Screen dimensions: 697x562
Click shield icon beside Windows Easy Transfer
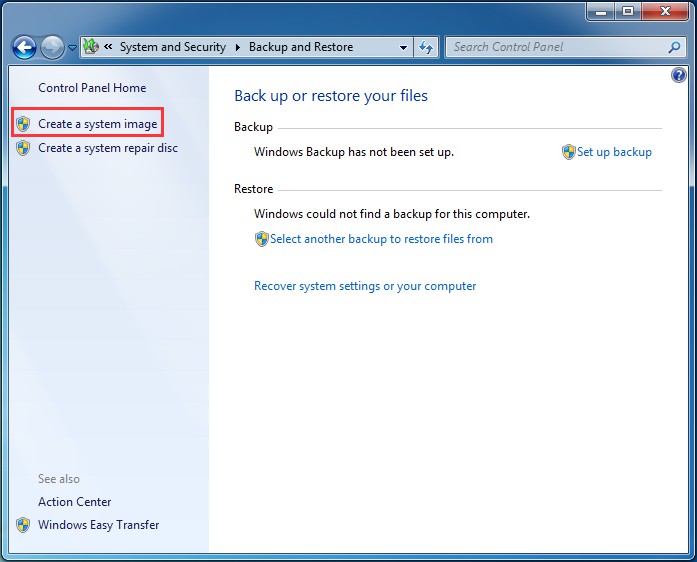tap(23, 525)
